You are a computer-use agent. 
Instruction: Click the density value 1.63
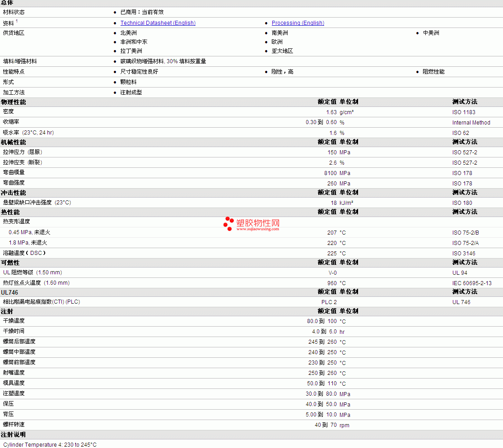click(331, 112)
